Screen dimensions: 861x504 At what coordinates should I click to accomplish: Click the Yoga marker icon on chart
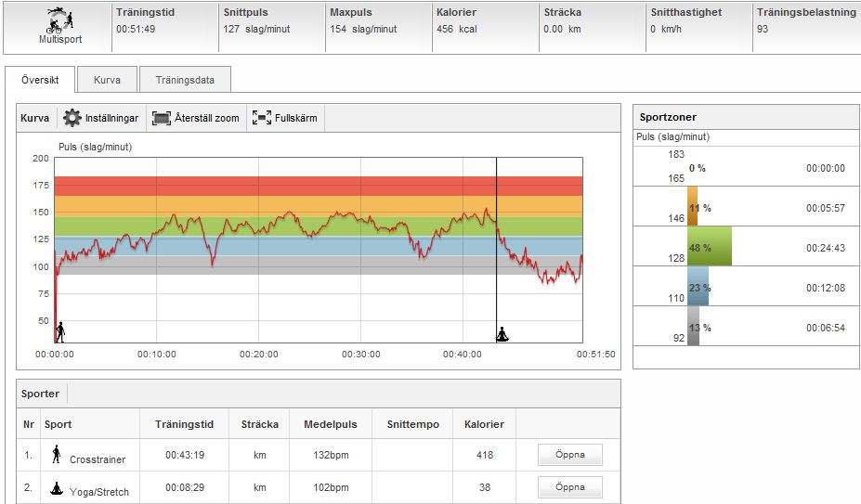pyautogui.click(x=503, y=333)
